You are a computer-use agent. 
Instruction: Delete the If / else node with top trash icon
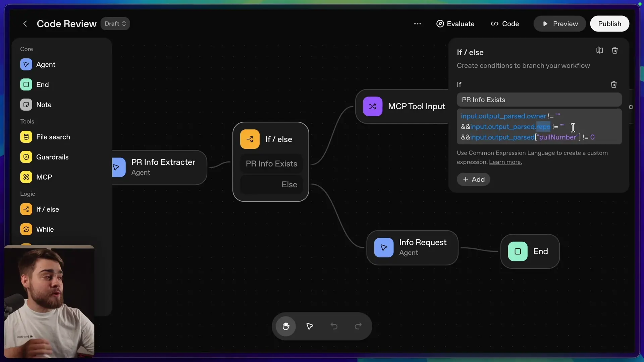point(614,50)
